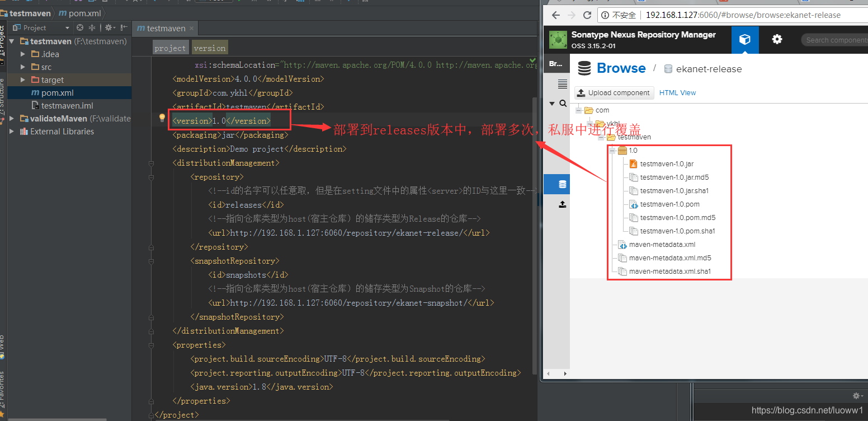Expand the src folder
The width and height of the screenshot is (868, 421).
tap(23, 67)
